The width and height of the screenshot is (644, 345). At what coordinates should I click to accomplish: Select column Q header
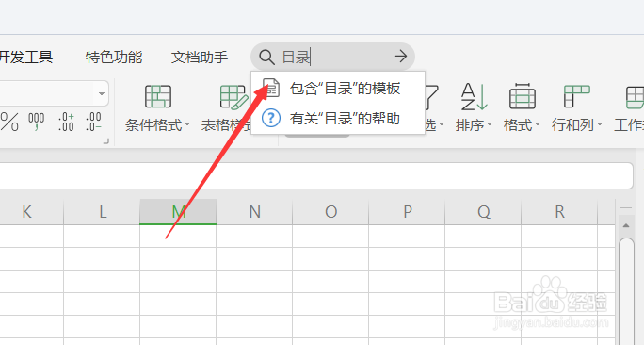click(483, 212)
